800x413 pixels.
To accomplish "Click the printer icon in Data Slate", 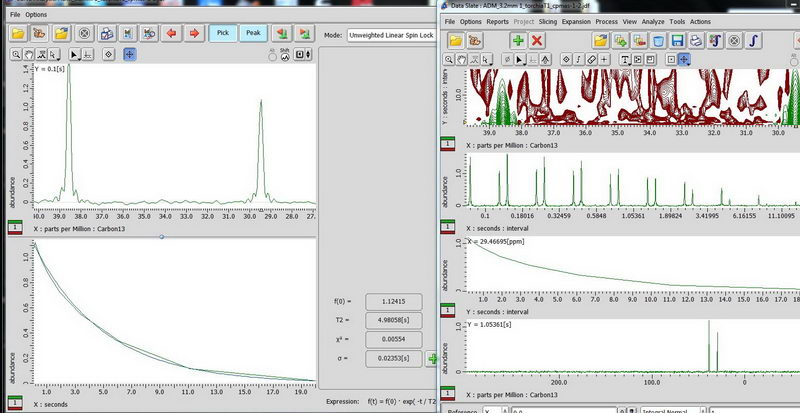I will 697,41.
